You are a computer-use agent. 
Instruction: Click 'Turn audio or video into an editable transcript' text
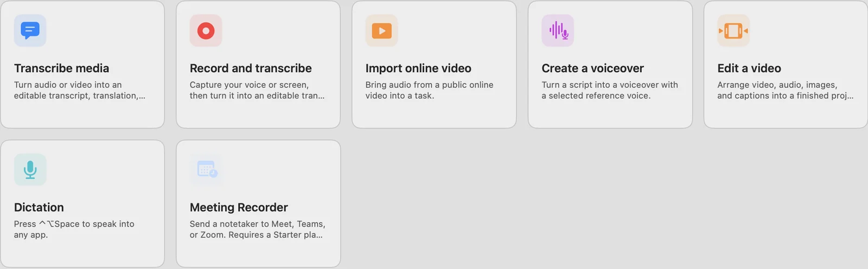coord(80,90)
